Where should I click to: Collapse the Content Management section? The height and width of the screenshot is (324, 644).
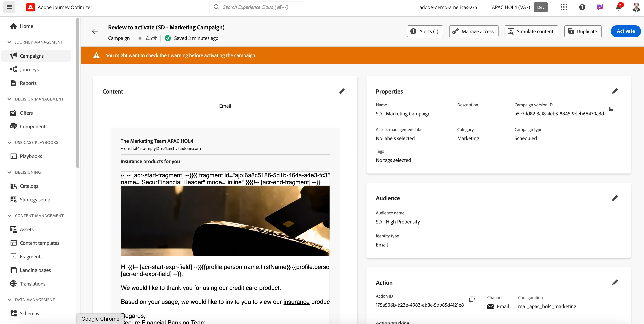pyautogui.click(x=9, y=216)
